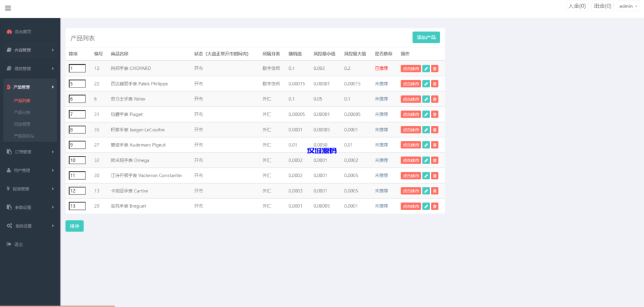
Task: Click 点击休市 button for Breguet row
Action: 411,206
